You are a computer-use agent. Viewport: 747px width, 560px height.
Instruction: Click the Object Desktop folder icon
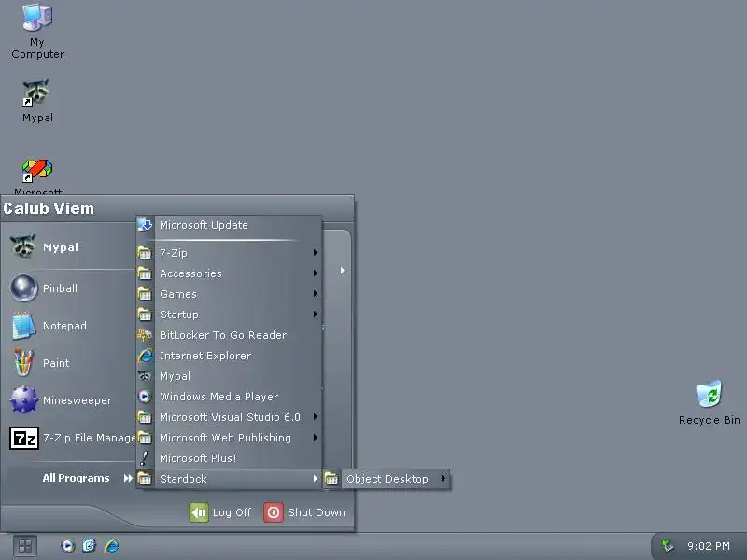click(331, 479)
